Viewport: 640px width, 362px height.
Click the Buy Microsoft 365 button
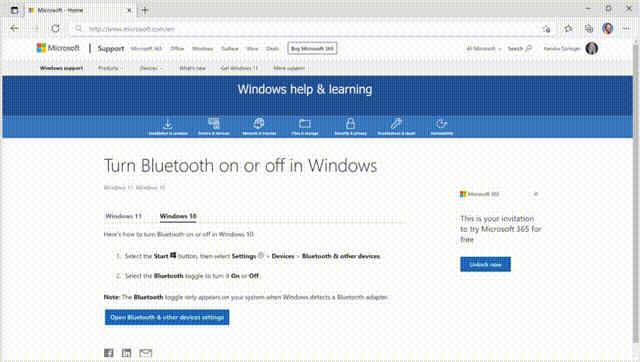click(x=312, y=49)
